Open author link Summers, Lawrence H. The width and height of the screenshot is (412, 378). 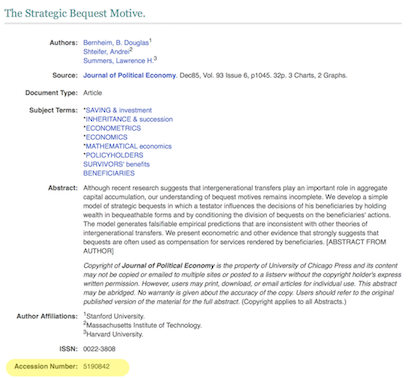click(x=118, y=61)
